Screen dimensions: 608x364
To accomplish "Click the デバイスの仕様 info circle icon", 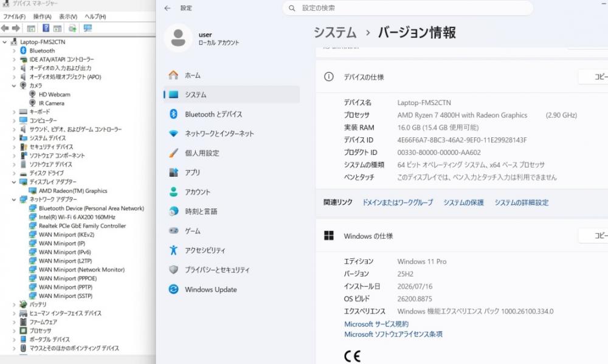I will coord(328,77).
